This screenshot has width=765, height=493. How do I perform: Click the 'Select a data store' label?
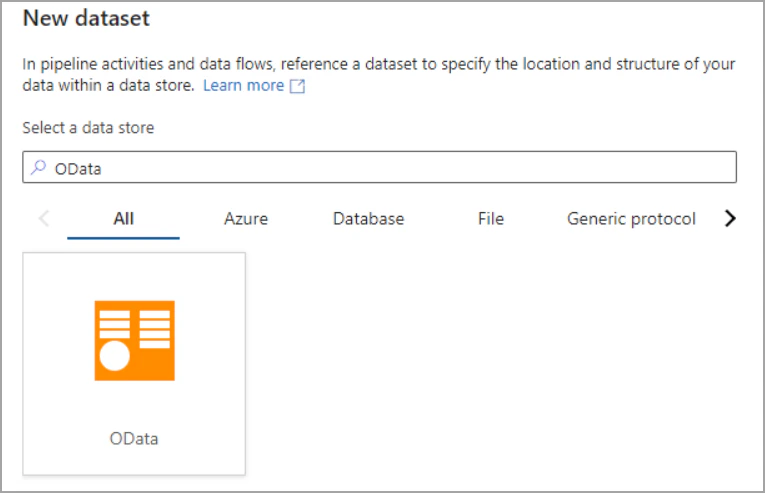pyautogui.click(x=88, y=127)
